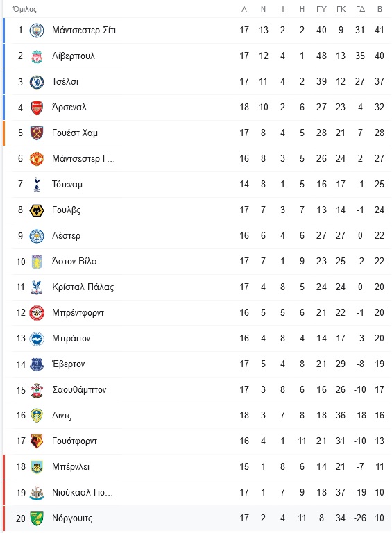
Task: Click the West Ham crest icon
Action: (x=37, y=133)
